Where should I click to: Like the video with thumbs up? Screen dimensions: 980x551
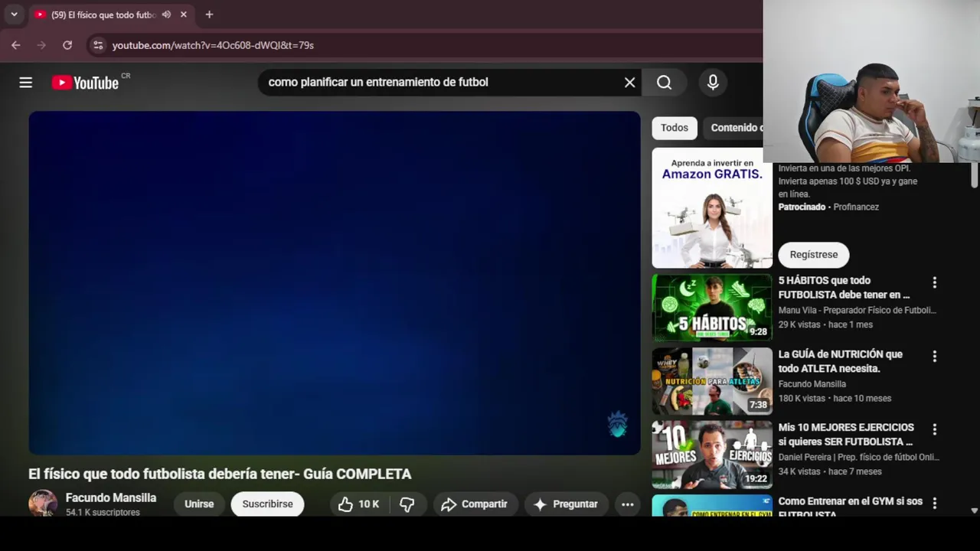click(360, 504)
